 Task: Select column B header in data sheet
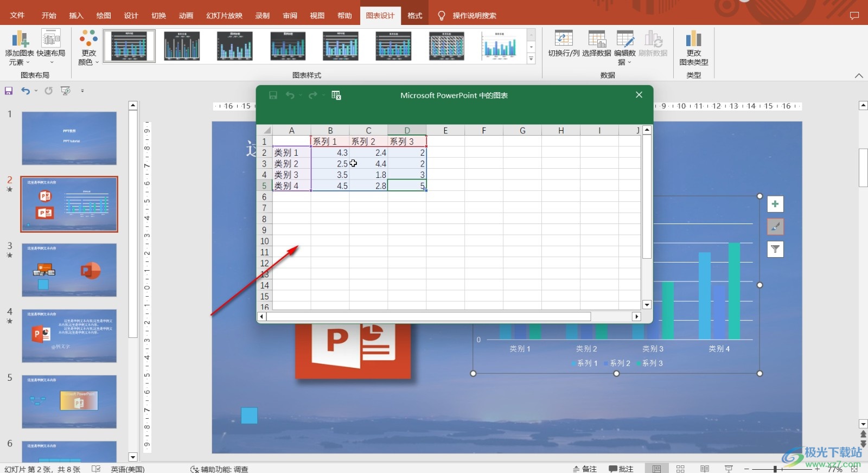click(330, 130)
